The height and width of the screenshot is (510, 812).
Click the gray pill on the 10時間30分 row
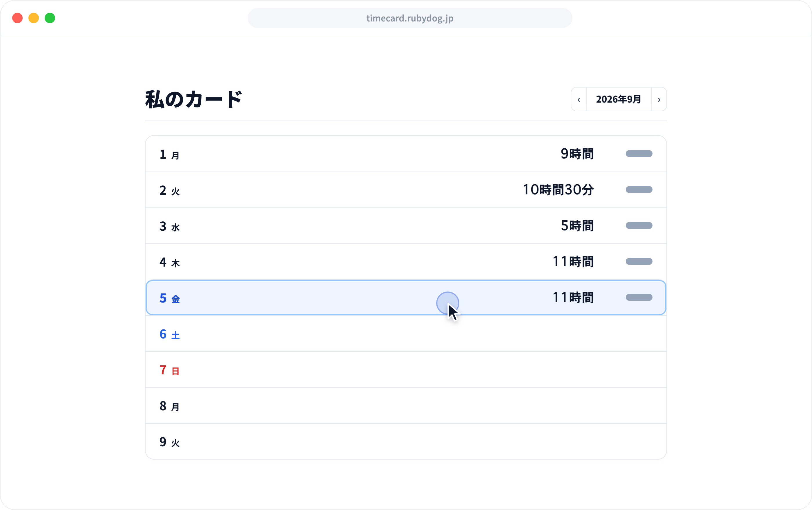point(639,190)
